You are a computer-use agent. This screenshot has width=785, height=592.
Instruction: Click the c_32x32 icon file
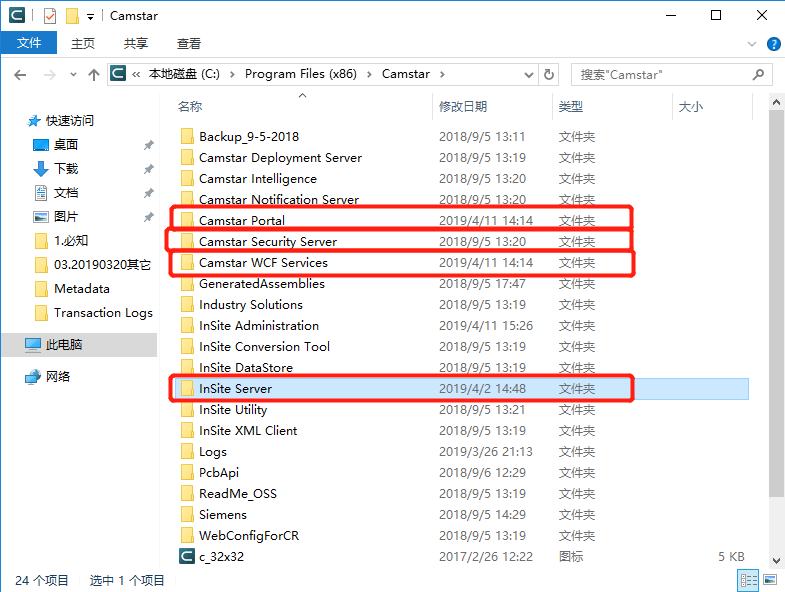221,556
